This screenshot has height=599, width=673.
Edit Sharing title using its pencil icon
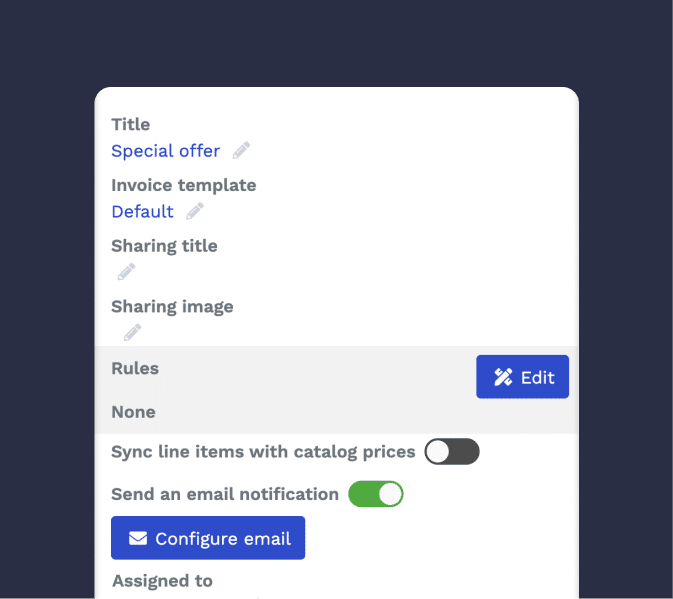126,272
